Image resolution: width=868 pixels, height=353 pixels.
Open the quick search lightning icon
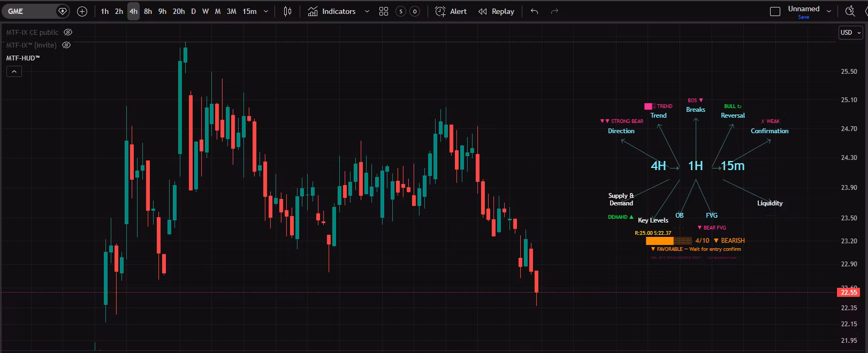click(850, 11)
